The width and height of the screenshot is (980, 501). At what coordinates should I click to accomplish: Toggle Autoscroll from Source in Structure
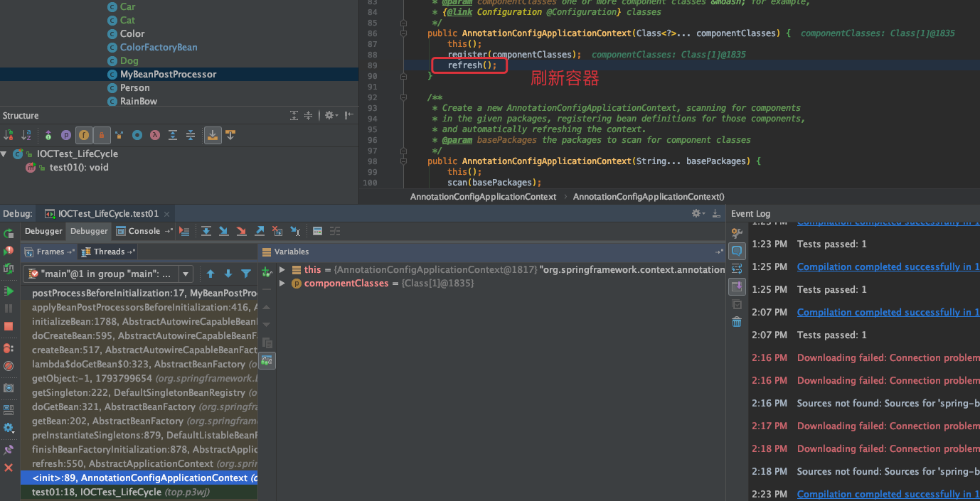230,135
